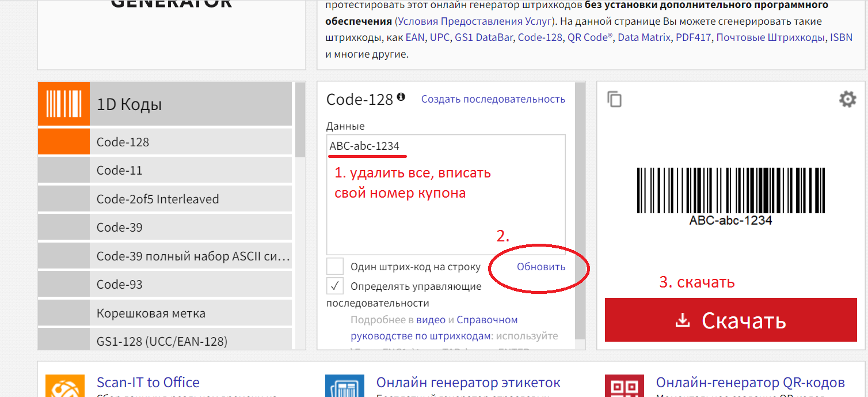Click the Code-128 info icon
Viewport: 868px width, 397px height.
[401, 97]
